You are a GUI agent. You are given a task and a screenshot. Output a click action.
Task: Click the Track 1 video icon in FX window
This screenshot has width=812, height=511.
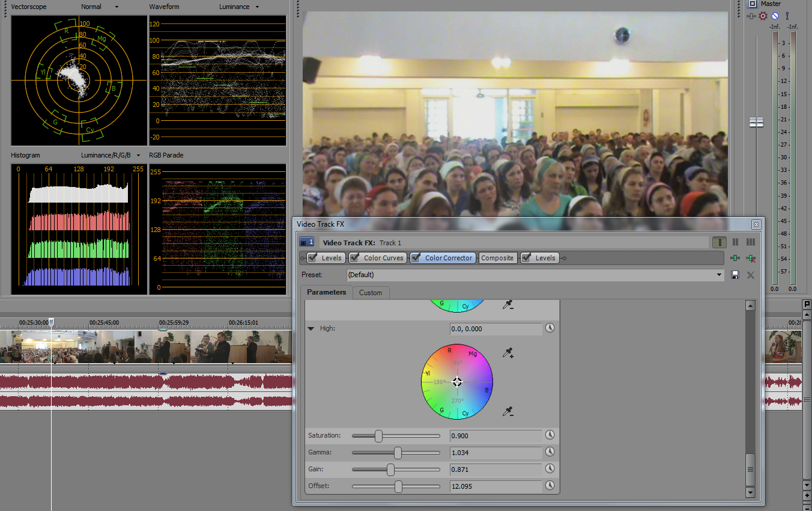pyautogui.click(x=307, y=243)
